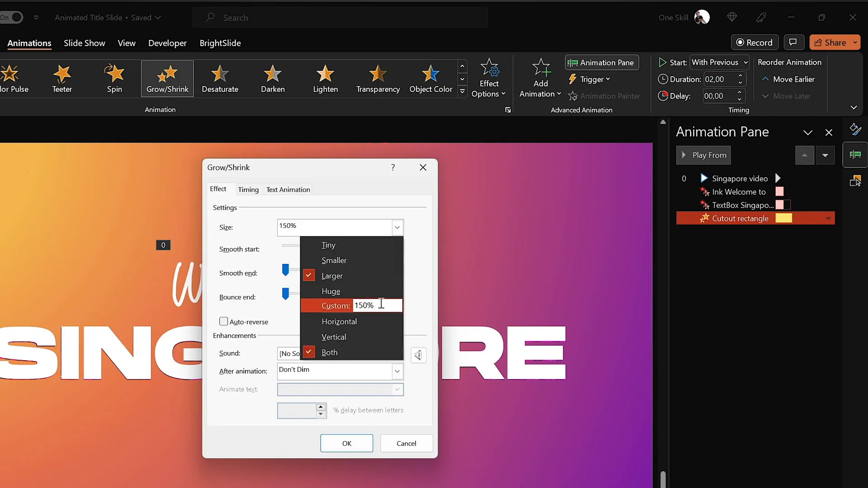Open the Start 'With Previous' dropdown

(720, 62)
